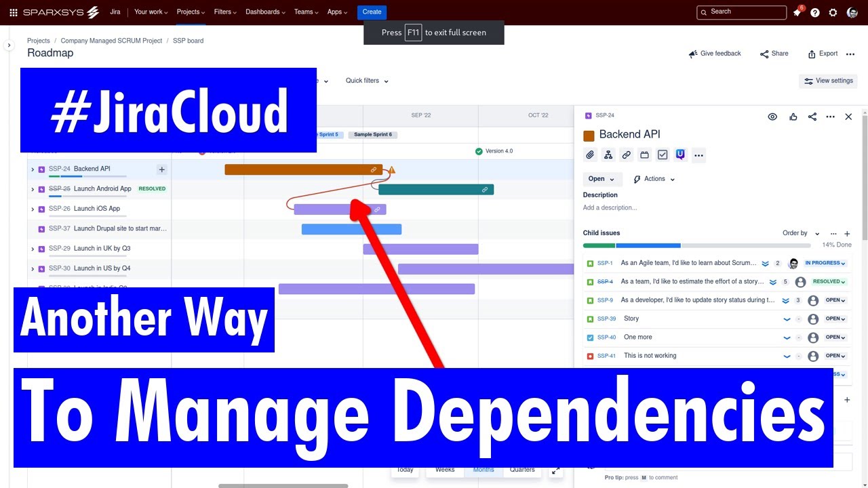
Task: Select the SSP-37 Launch Drupal site row
Action: (x=99, y=229)
